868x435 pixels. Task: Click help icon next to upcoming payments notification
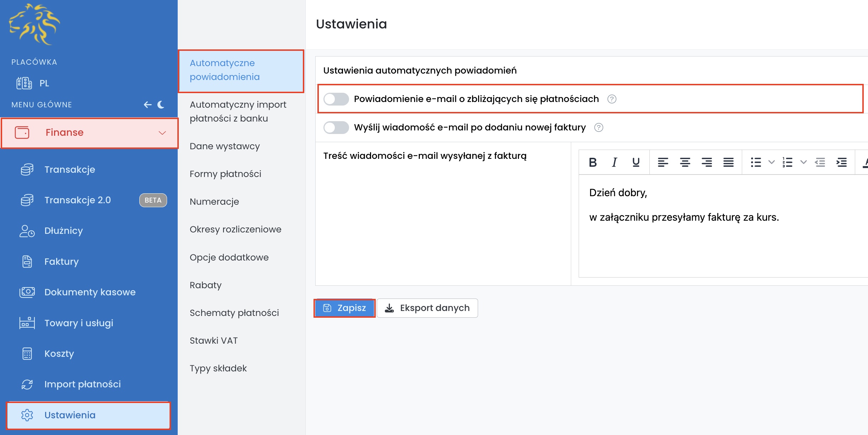click(612, 99)
